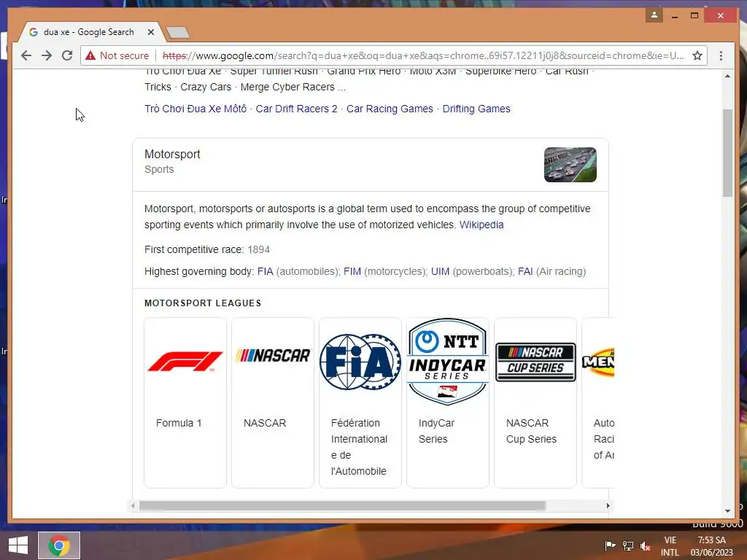Open the Wikipedia link in the Motorsport description
Image resolution: width=747 pixels, height=560 pixels.
pos(481,225)
